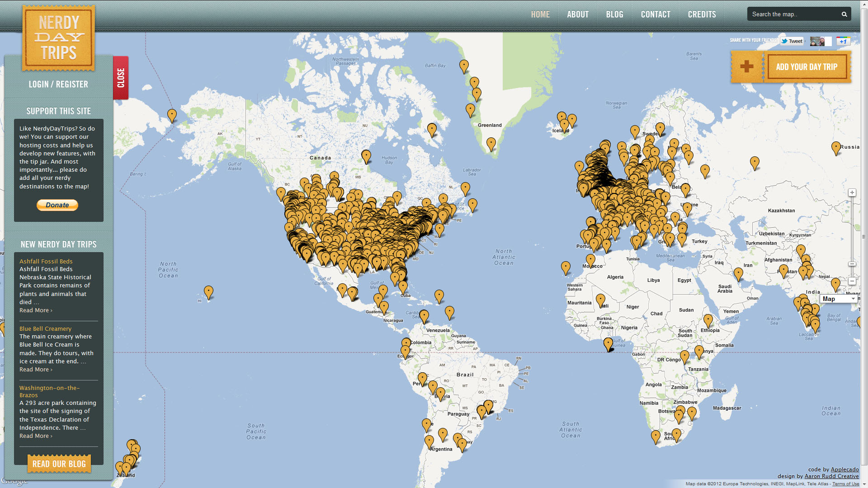Open the CREDITS page

pos(702,14)
